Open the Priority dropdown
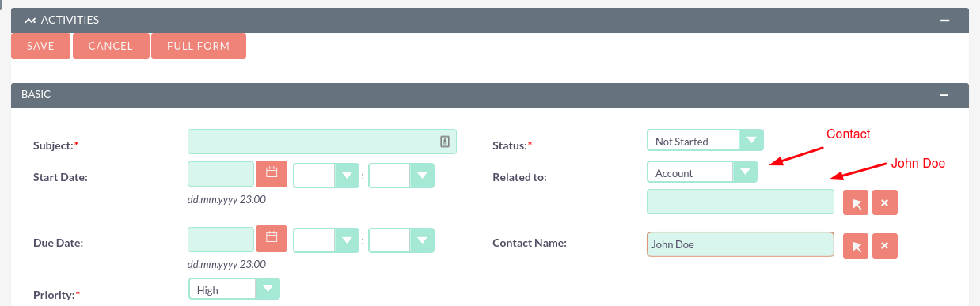This screenshot has height=306, width=980. (x=234, y=289)
